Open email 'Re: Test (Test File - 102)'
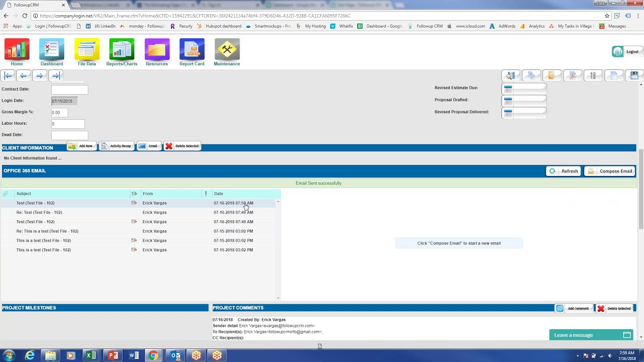 pyautogui.click(x=139, y=212)
